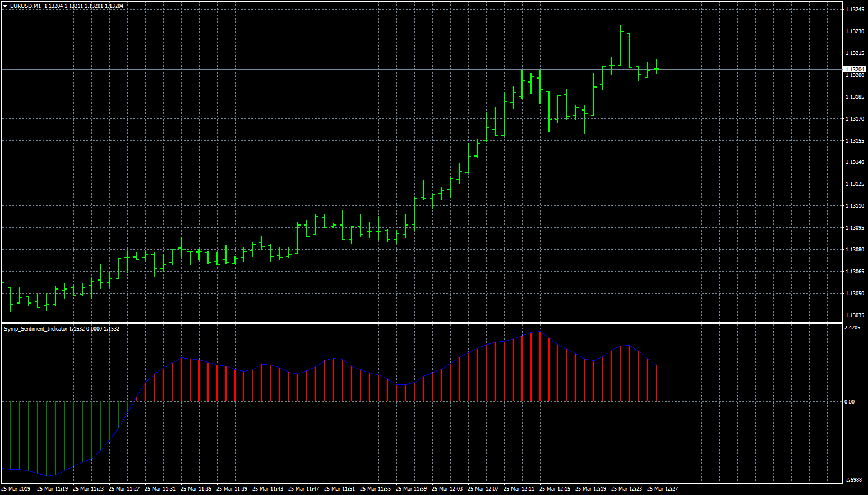Screen dimensions: 868x495
Task: Click time axis label 25 Mar 11:35
Action: click(x=196, y=489)
